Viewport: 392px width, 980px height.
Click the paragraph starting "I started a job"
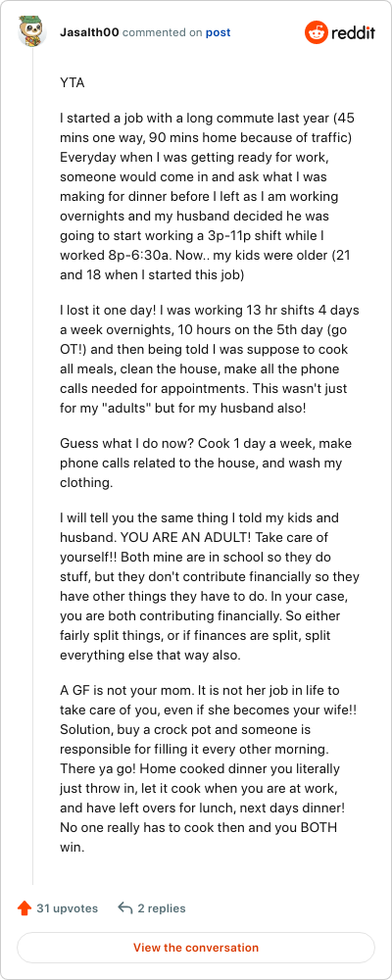pos(210,196)
